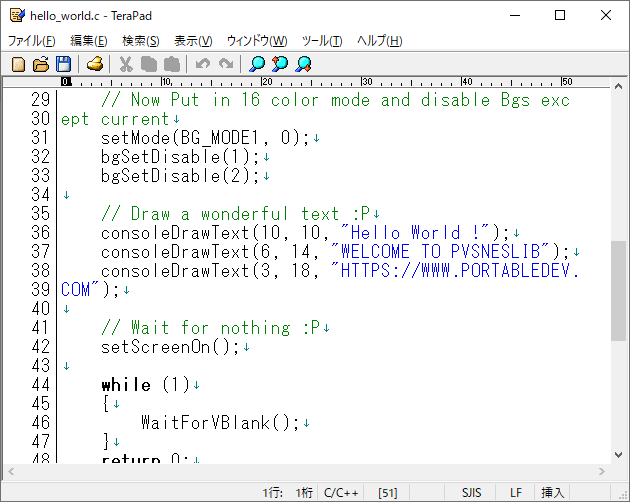Search downward with the third magnifier icon

(303, 64)
